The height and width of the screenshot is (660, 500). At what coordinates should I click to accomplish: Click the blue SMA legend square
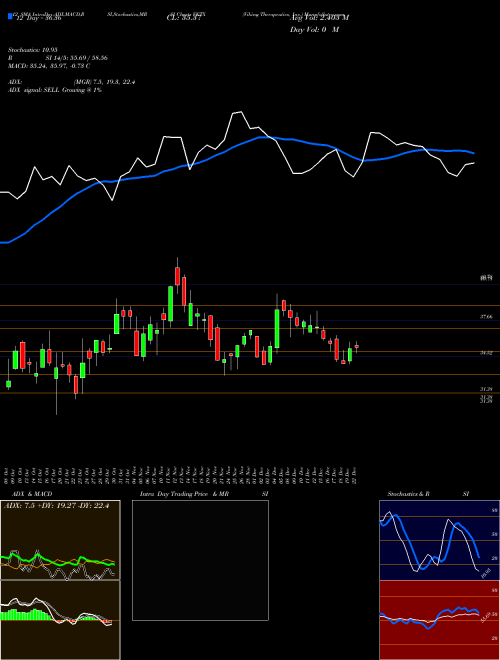pyautogui.click(x=10, y=16)
